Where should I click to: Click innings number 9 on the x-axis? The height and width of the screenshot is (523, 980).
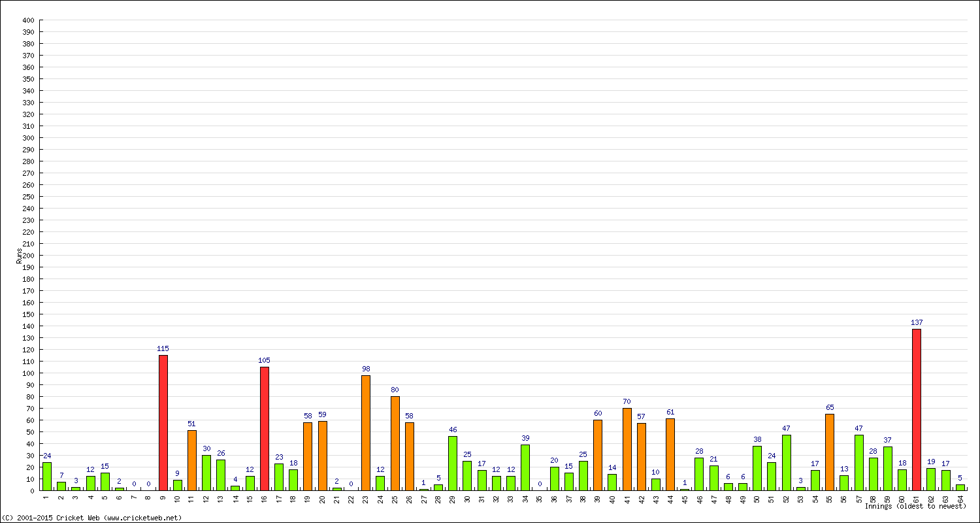coord(163,496)
